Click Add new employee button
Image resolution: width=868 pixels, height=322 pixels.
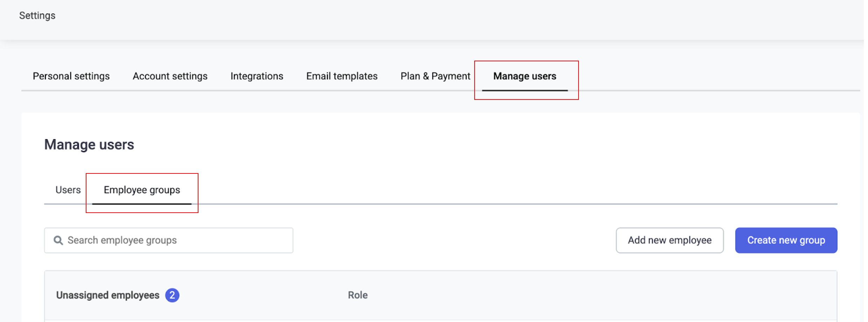pos(670,240)
